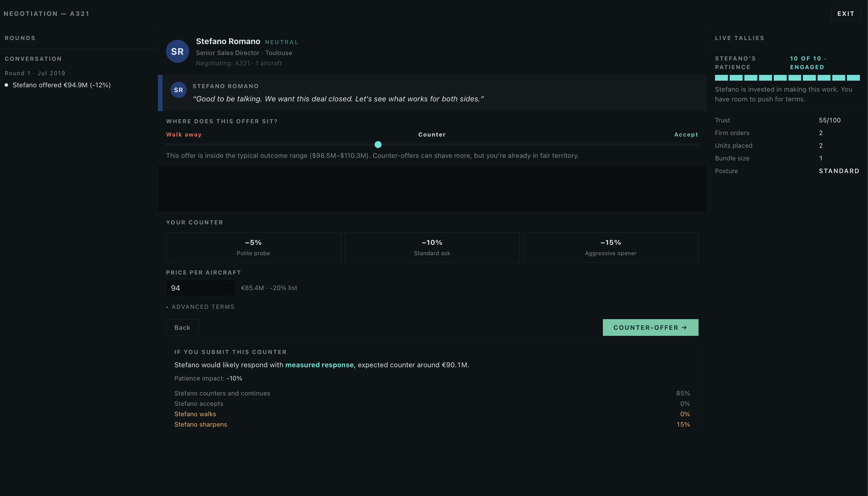
Task: Click the Walk away label on the scale
Action: tap(184, 135)
